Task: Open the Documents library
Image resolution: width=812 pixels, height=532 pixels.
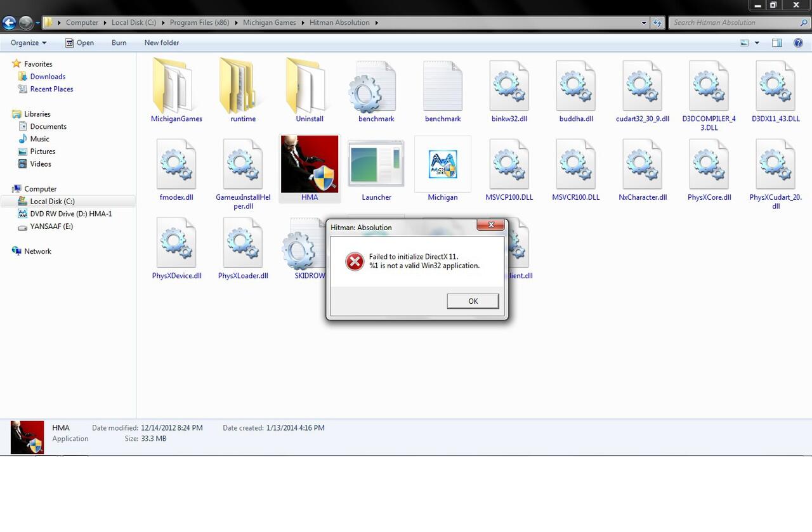Action: coord(48,127)
